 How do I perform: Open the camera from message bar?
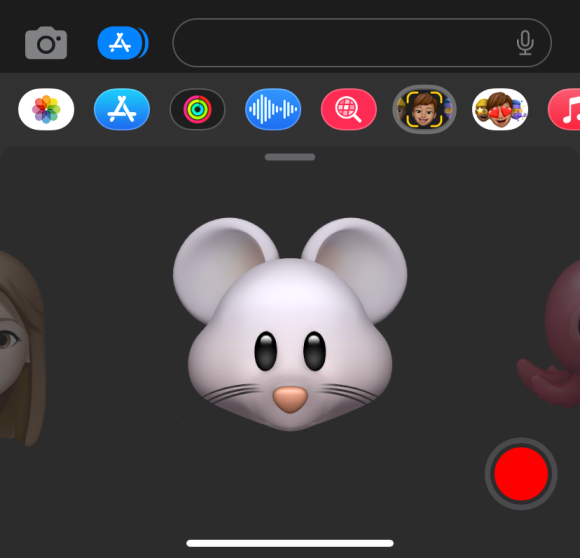click(46, 43)
